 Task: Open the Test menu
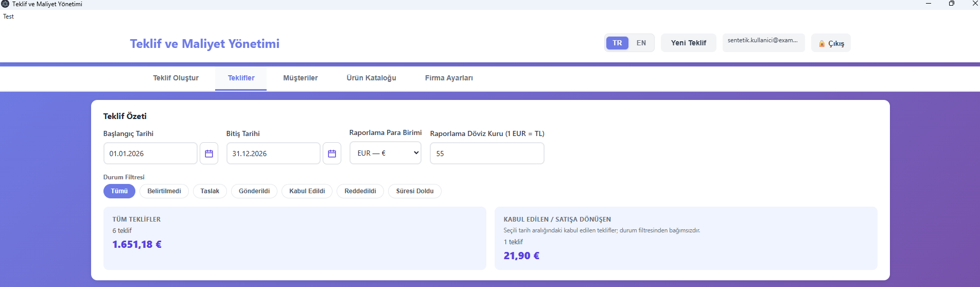coord(8,16)
